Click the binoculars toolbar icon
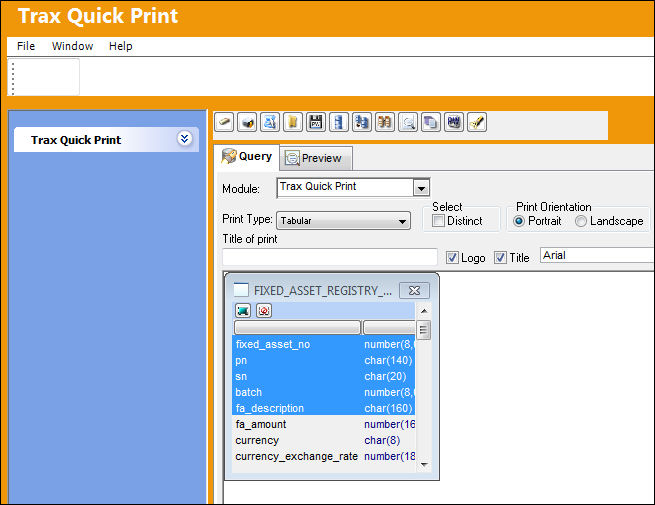Screen dimensions: 655x505 pos(385,122)
